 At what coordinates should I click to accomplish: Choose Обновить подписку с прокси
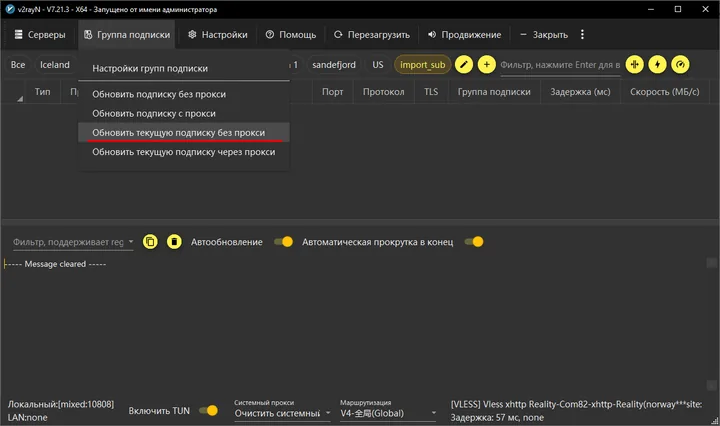point(184,113)
